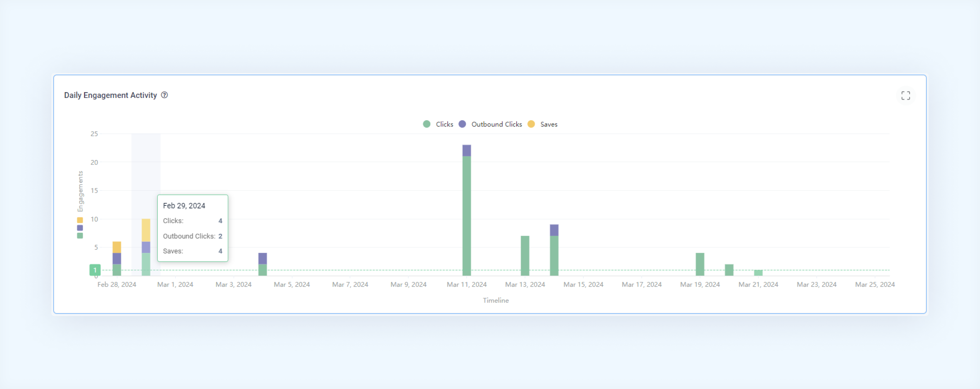Click the green square beside the Engagements axis
The height and width of the screenshot is (389, 980).
(x=80, y=236)
